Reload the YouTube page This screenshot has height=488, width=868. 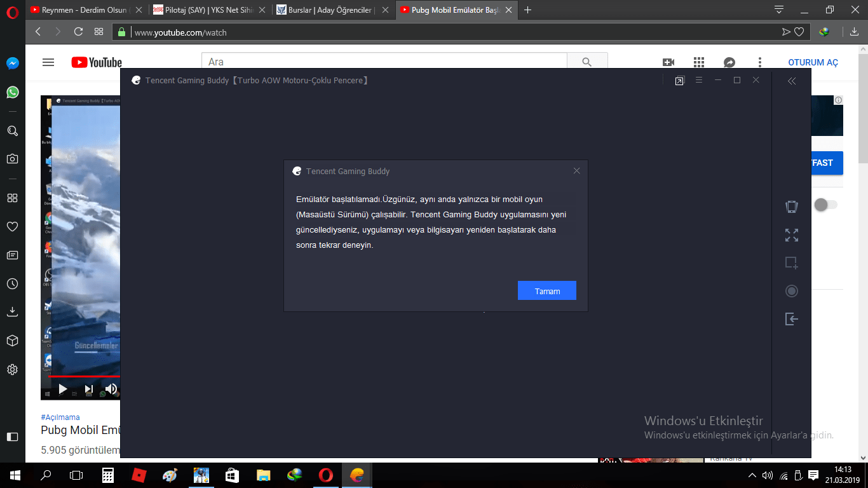(x=78, y=32)
